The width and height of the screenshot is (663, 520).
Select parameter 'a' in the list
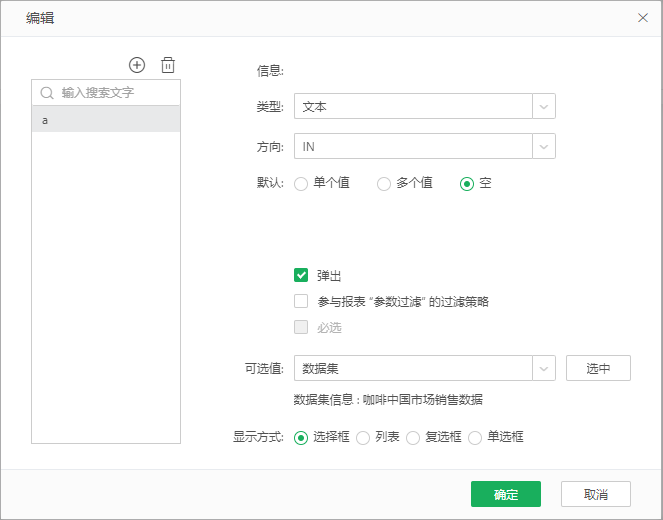pos(106,120)
